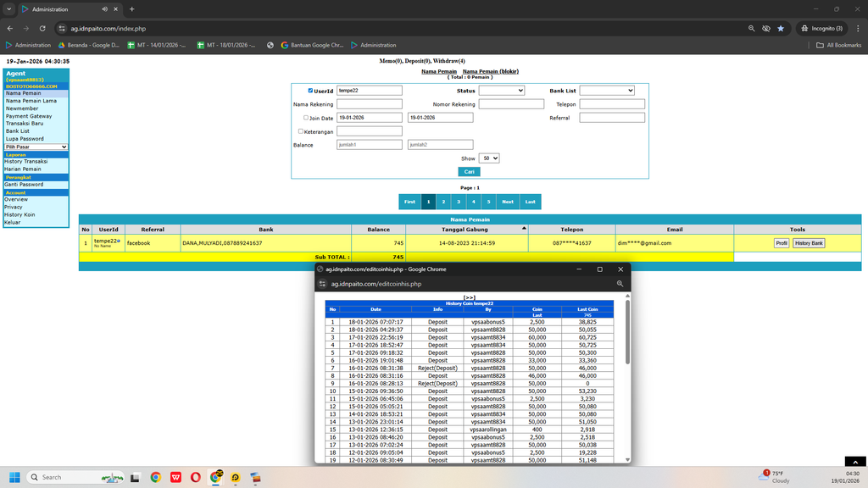Viewport: 868px width, 488px height.
Task: Click pagination Last button
Action: click(531, 202)
